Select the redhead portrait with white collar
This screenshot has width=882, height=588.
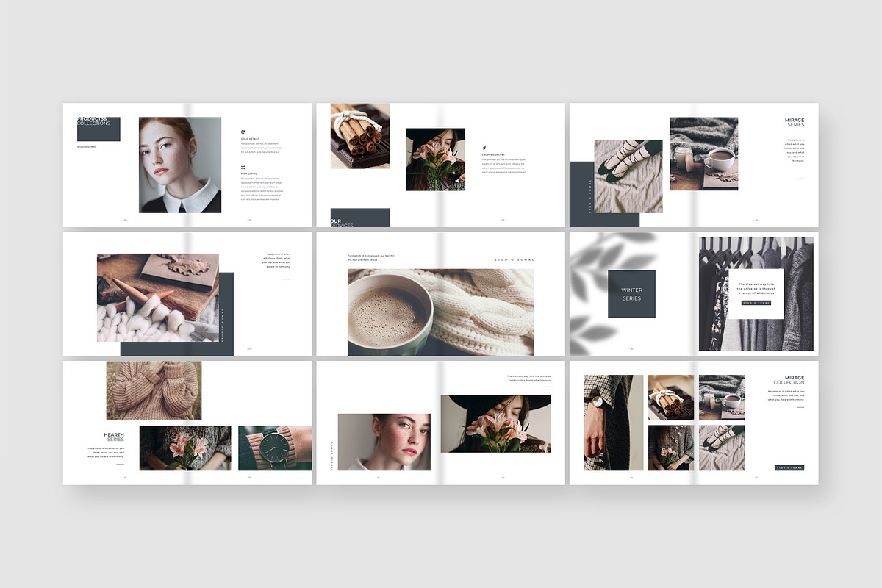(180, 165)
